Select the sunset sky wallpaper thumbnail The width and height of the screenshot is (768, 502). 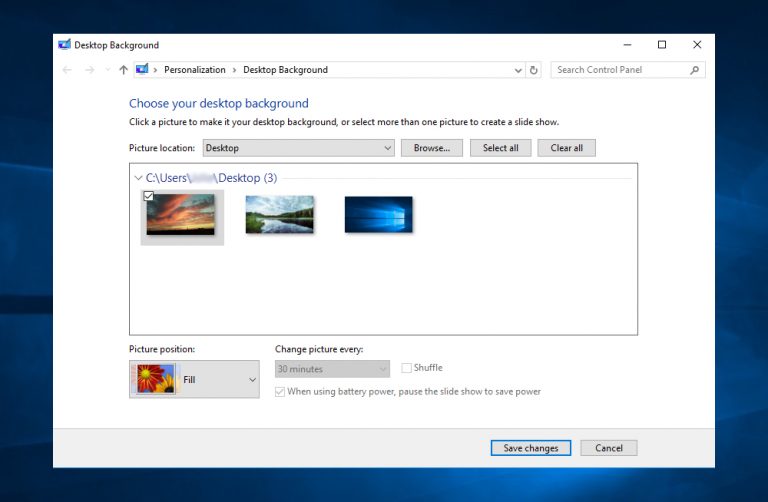(181, 215)
